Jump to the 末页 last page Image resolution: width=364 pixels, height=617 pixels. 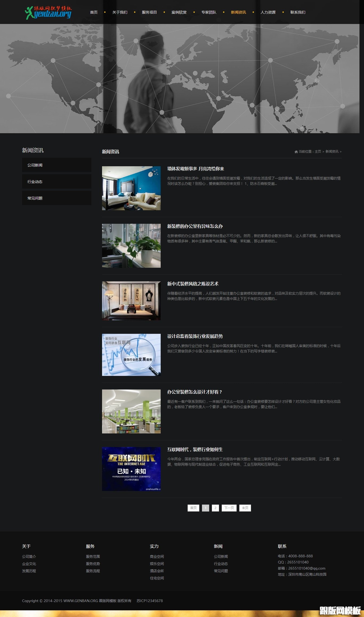tap(245, 508)
